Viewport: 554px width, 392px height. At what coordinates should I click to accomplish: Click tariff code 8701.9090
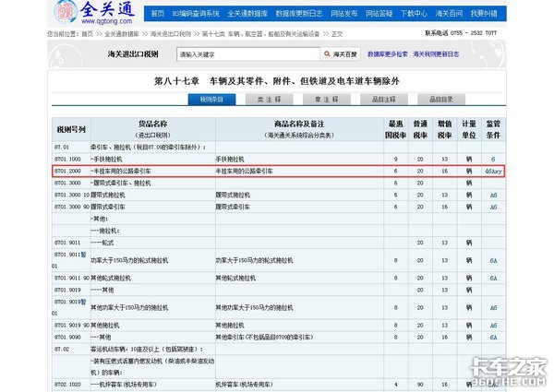(67, 338)
